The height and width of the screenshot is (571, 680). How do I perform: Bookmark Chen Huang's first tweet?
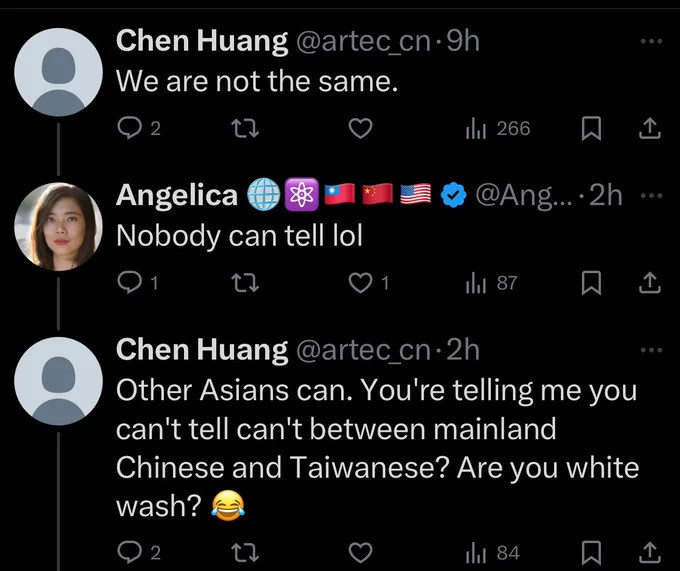pyautogui.click(x=592, y=128)
